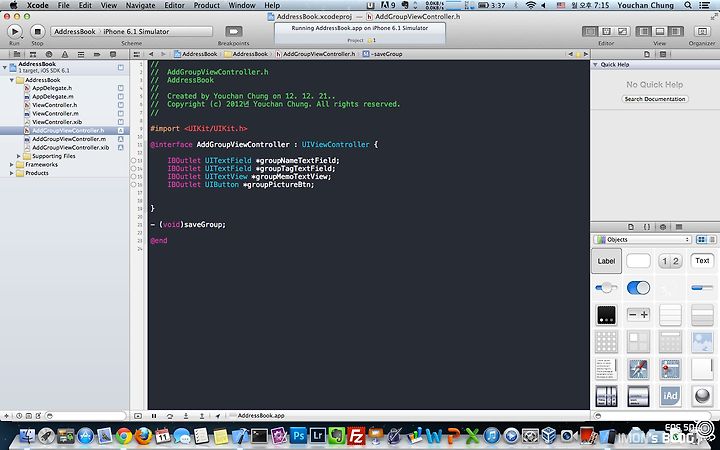Open the Xcode application menu

[38, 6]
